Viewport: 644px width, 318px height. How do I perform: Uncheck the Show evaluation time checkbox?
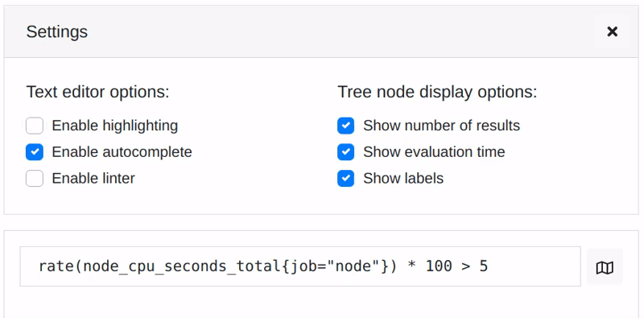[346, 152]
